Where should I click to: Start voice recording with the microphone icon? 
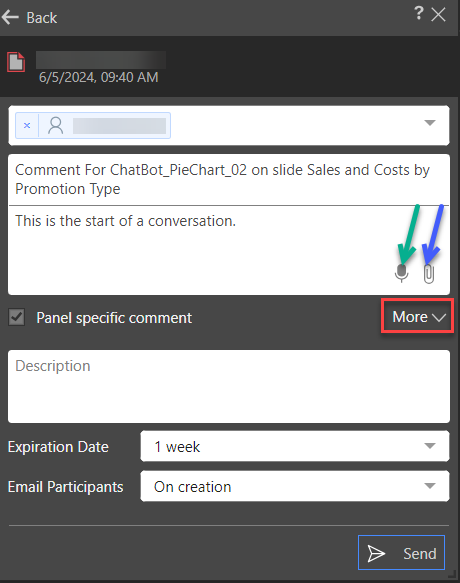(401, 273)
